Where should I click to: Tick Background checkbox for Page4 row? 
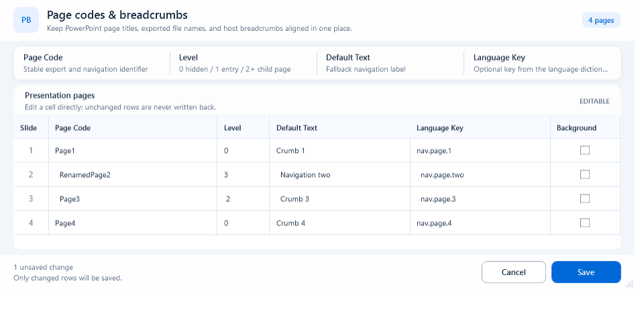point(585,223)
